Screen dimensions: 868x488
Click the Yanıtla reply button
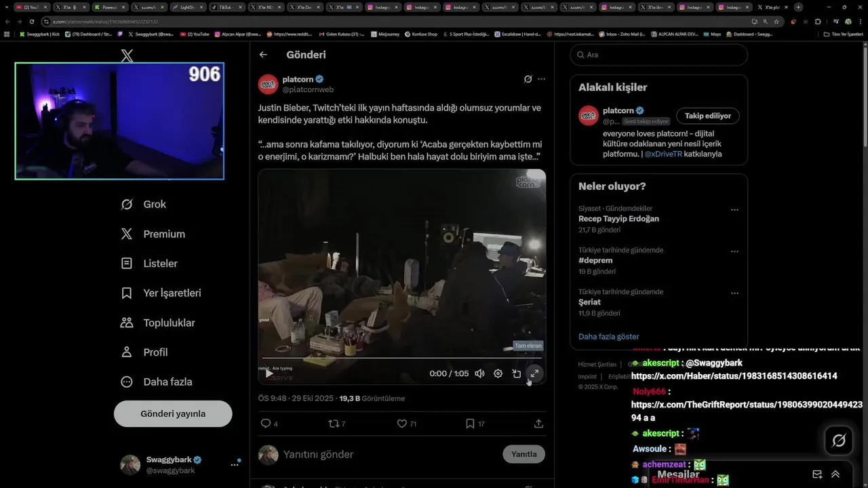tap(524, 454)
